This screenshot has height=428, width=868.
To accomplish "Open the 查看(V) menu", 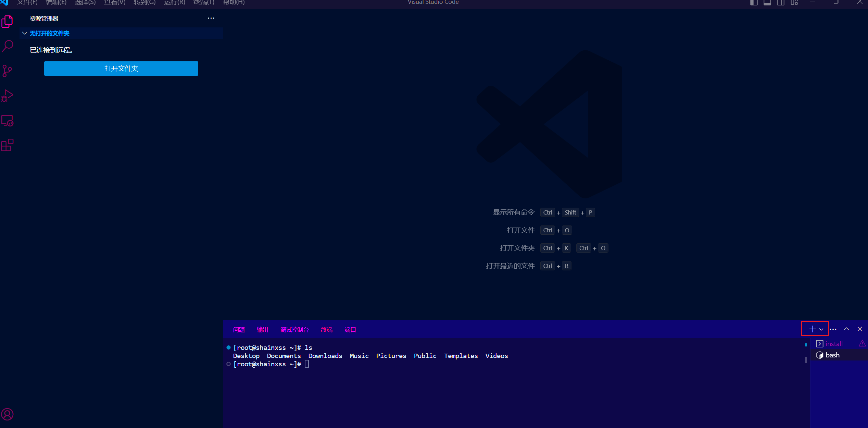I will point(114,2).
